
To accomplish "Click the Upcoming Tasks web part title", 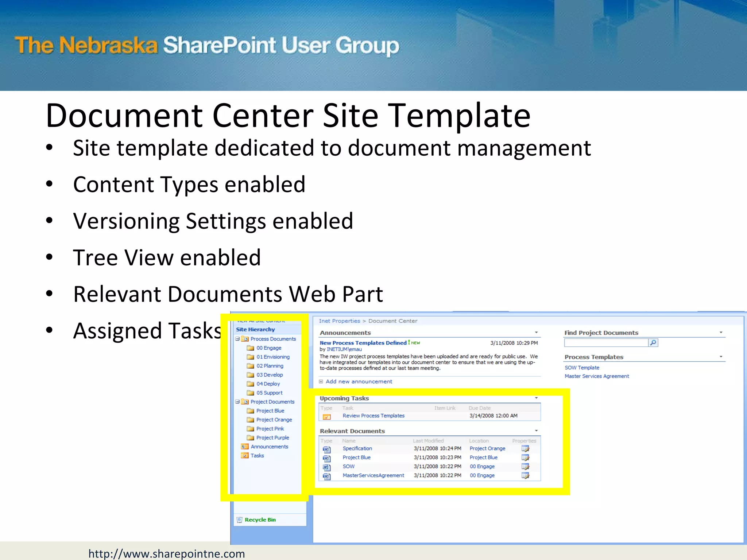I will click(x=344, y=398).
